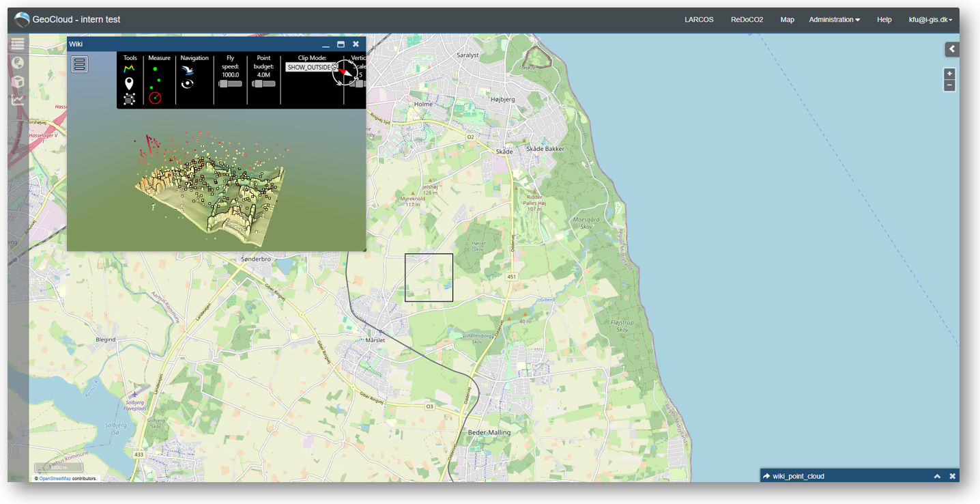
Task: Open the ReDoCO2 menu item
Action: 747,20
